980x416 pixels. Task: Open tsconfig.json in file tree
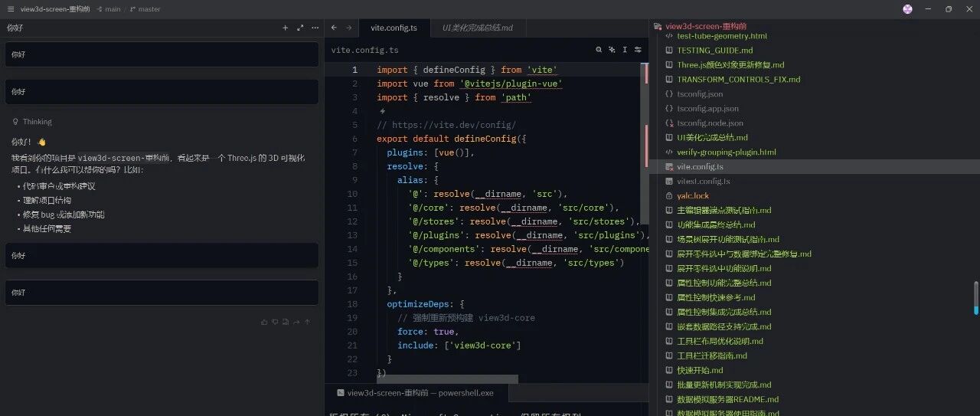(700, 94)
